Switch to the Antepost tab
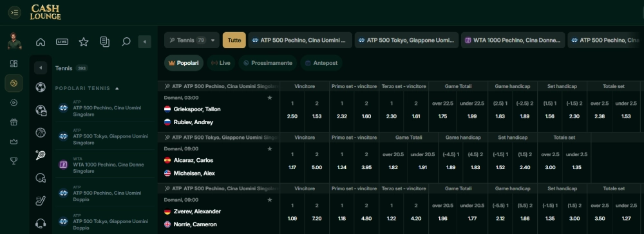Screen dimensions: 644x234 tap(321, 63)
